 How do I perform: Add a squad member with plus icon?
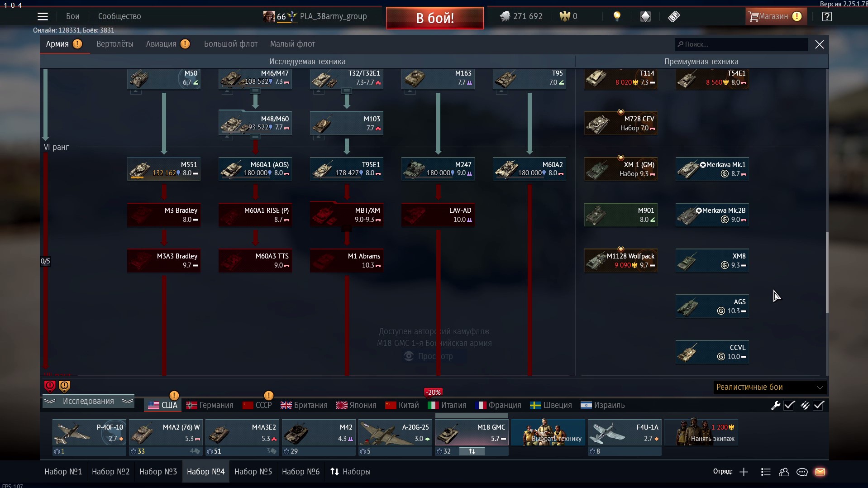tap(744, 472)
